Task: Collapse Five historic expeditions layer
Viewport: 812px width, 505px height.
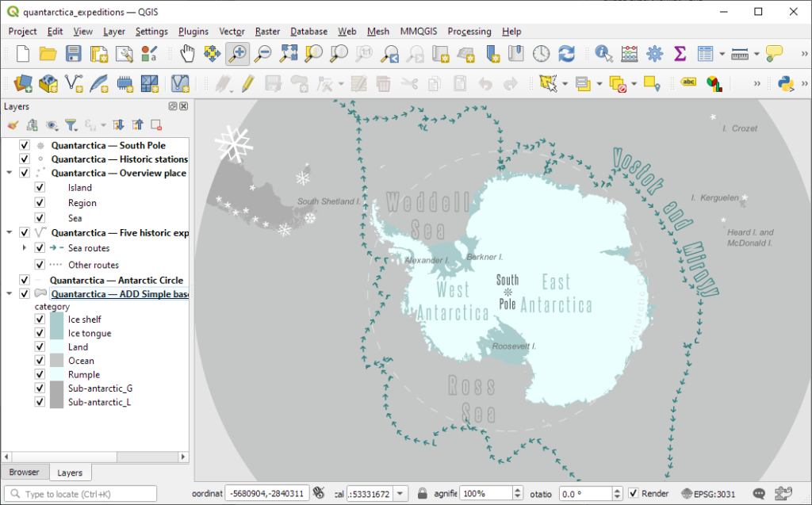Action: 10,232
